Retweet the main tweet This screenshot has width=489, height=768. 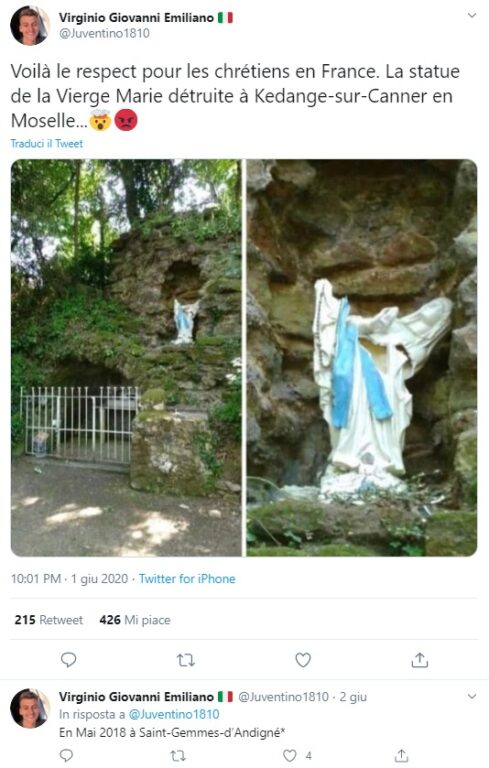186,660
